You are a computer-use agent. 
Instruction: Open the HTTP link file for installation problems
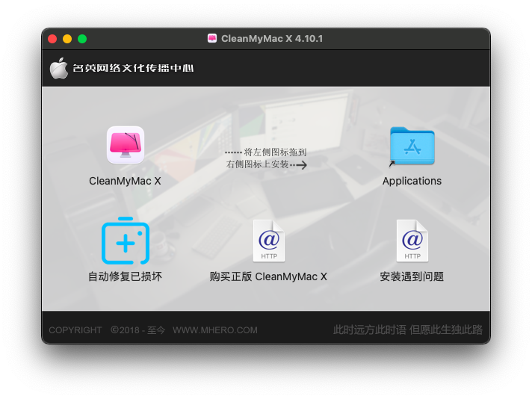tap(412, 241)
